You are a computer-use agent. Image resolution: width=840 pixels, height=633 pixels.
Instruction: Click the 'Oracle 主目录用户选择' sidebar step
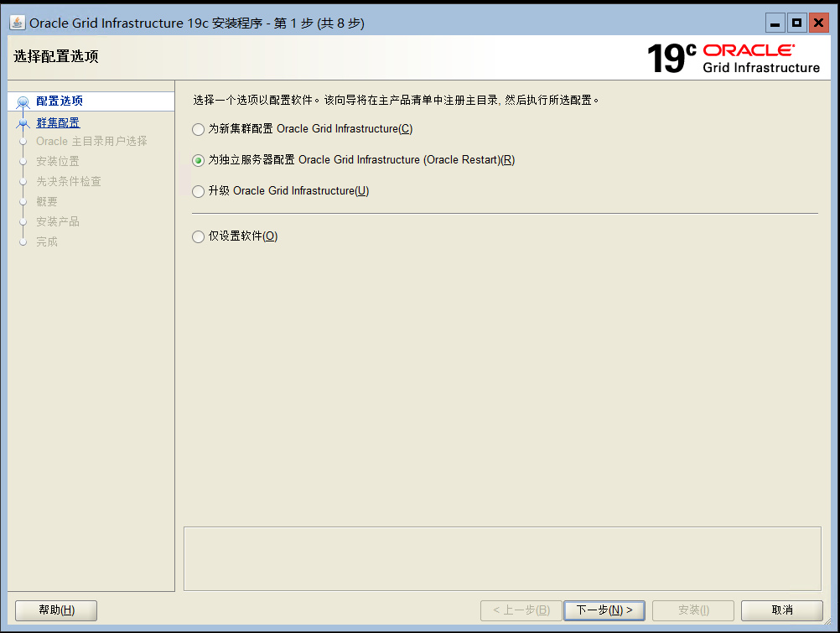click(91, 142)
